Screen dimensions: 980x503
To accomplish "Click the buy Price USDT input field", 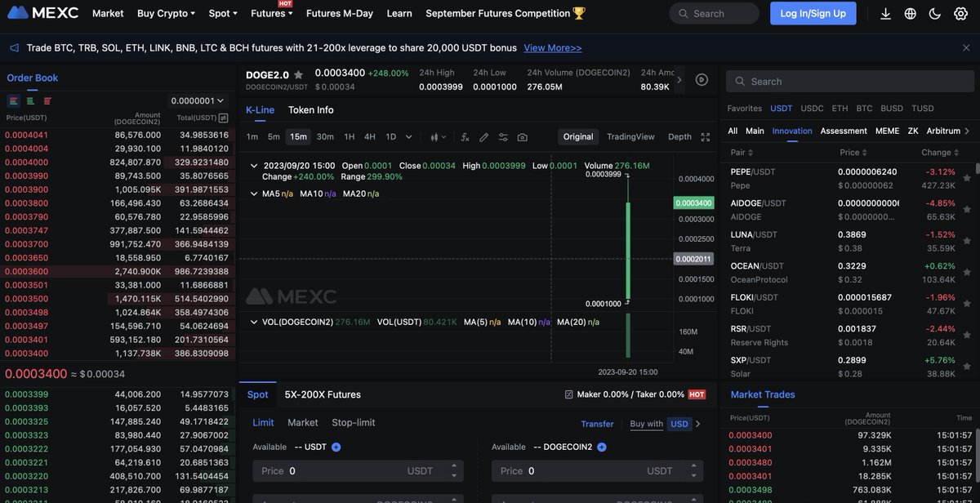I will [358, 471].
